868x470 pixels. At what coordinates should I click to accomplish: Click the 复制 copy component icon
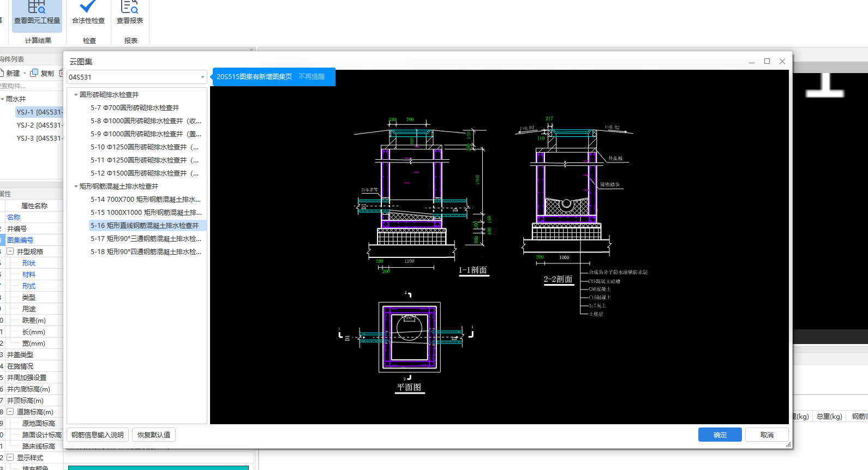[x=42, y=73]
